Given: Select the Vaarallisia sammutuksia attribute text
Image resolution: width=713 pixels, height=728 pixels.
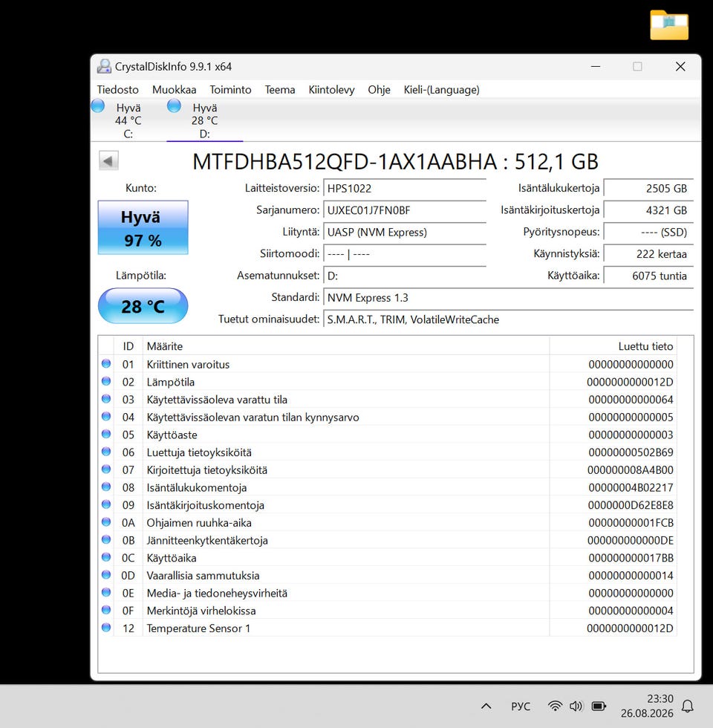Looking at the screenshot, I should click(203, 576).
